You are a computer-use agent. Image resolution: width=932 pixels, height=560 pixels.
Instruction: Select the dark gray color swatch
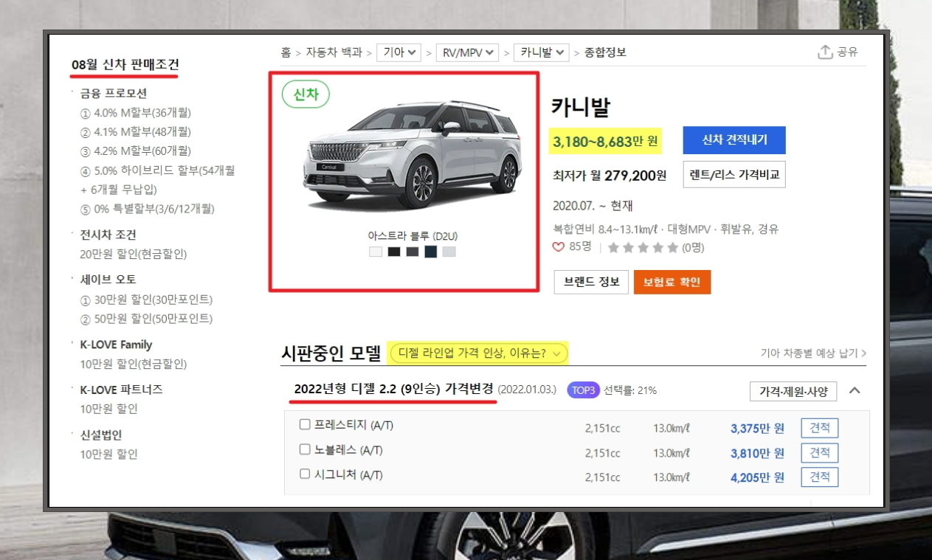(413, 252)
